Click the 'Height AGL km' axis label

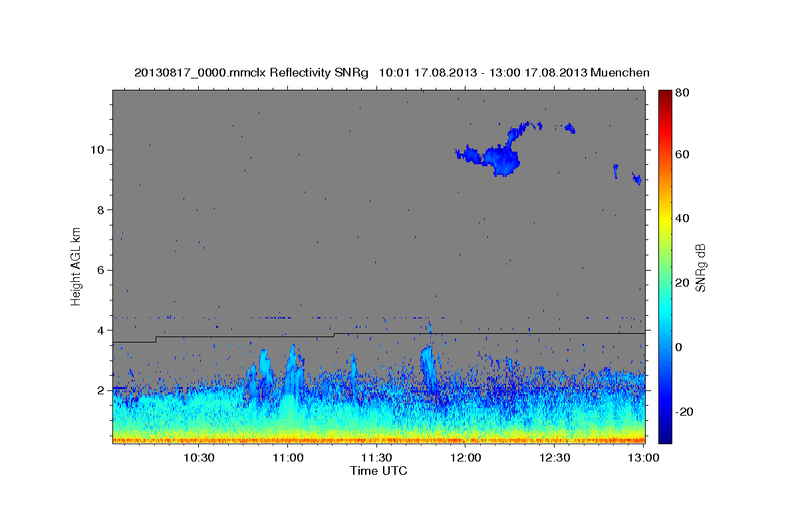coord(76,266)
